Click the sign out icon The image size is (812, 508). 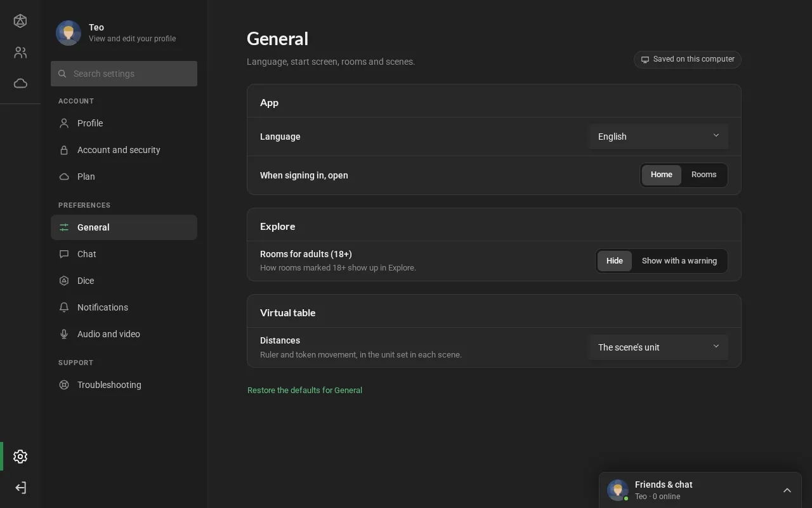tap(20, 488)
